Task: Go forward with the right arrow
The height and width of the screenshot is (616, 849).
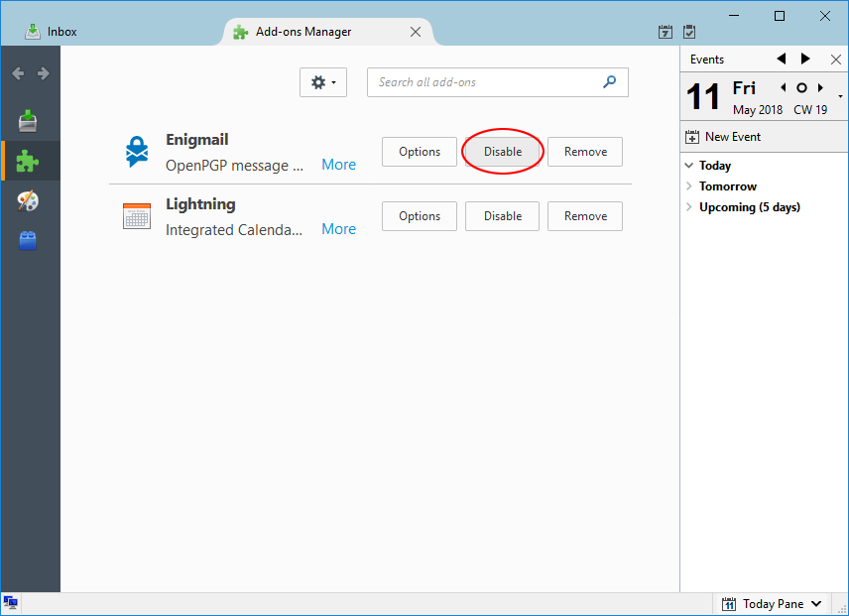Action: (44, 73)
